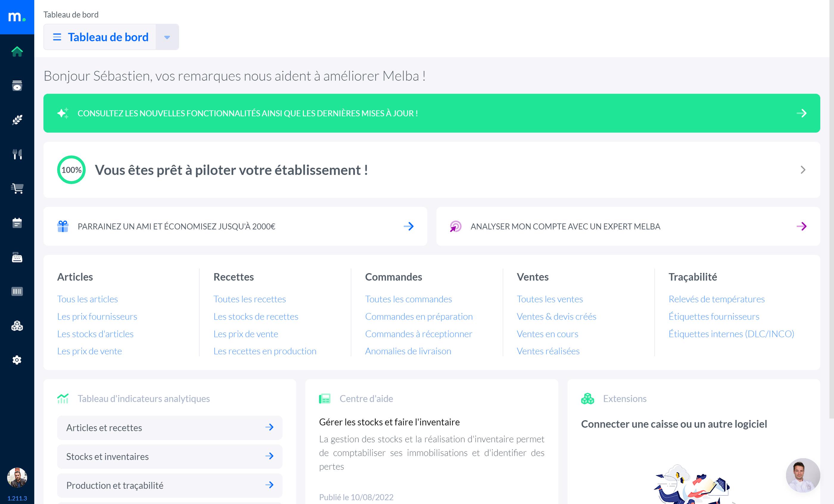Open Commandes en préparation link
834x504 pixels.
419,316
